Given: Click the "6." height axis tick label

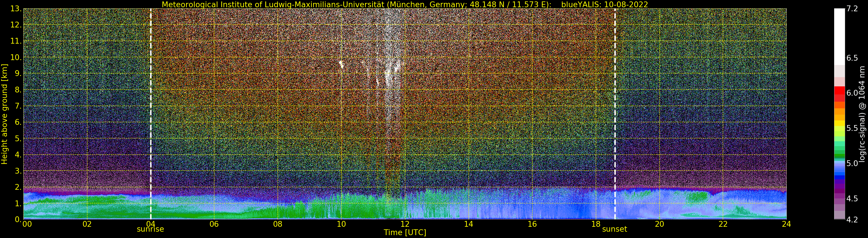Looking at the screenshot, I should pyautogui.click(x=19, y=122).
